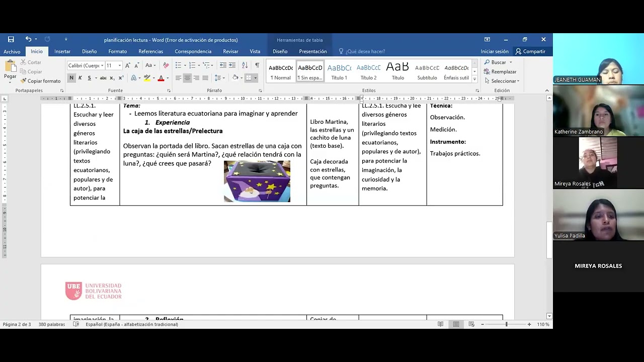644x362 pixels.
Task: Click Iniciar sesión link
Action: click(495, 51)
